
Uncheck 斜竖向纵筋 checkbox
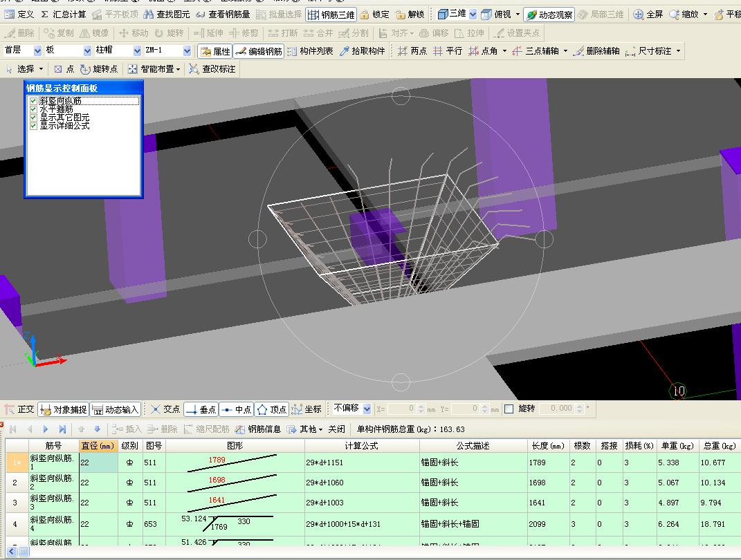pos(33,100)
